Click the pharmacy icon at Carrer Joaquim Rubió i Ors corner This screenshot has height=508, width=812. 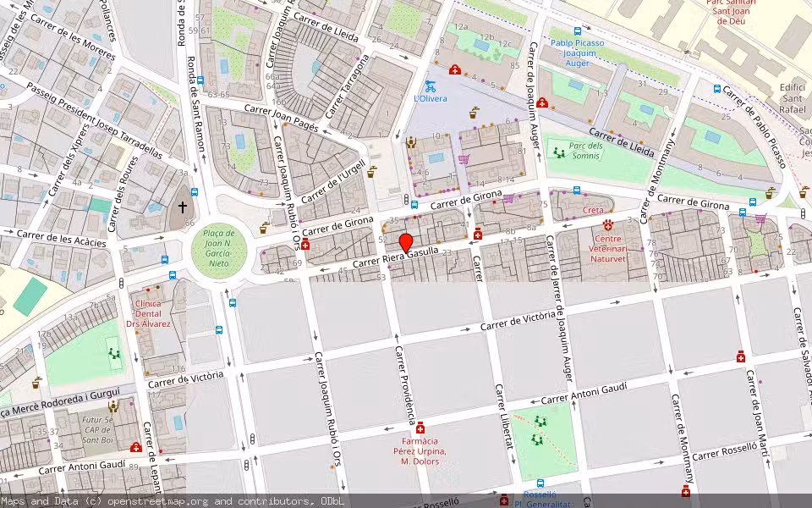(x=305, y=245)
